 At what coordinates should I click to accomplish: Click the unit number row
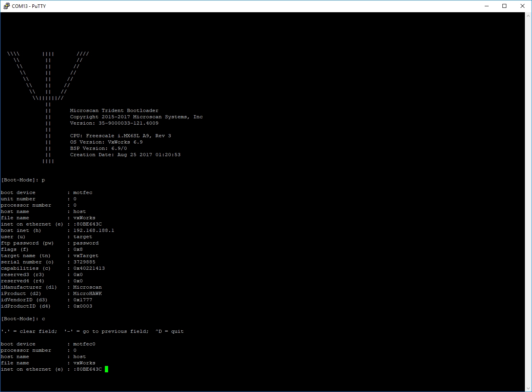[x=39, y=199]
